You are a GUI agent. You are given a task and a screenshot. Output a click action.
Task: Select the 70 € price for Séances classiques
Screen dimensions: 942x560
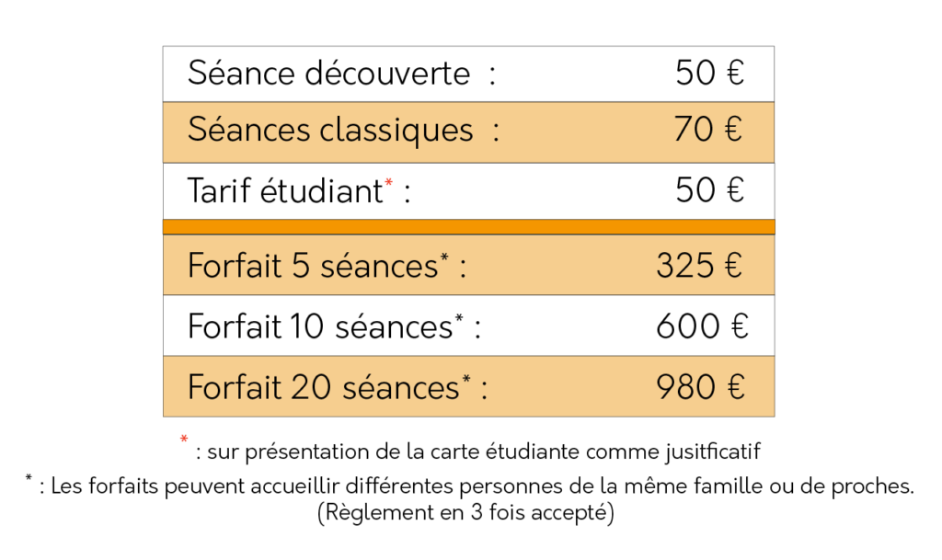pyautogui.click(x=707, y=130)
